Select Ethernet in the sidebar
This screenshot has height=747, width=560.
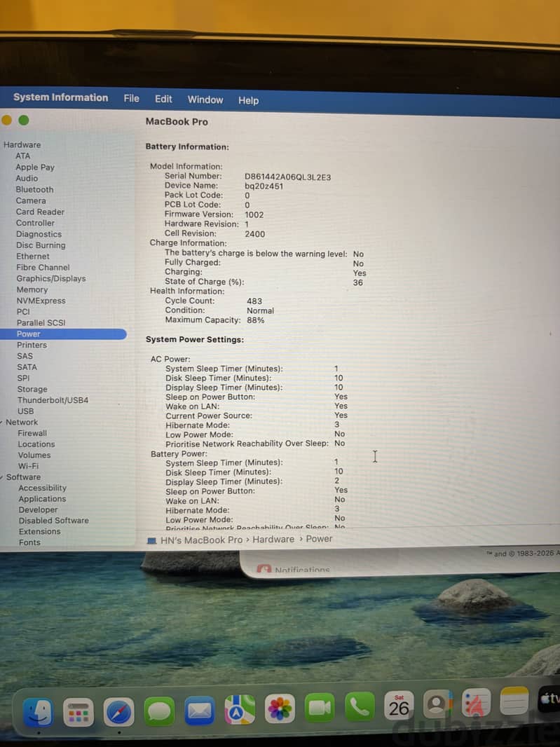[x=33, y=256]
